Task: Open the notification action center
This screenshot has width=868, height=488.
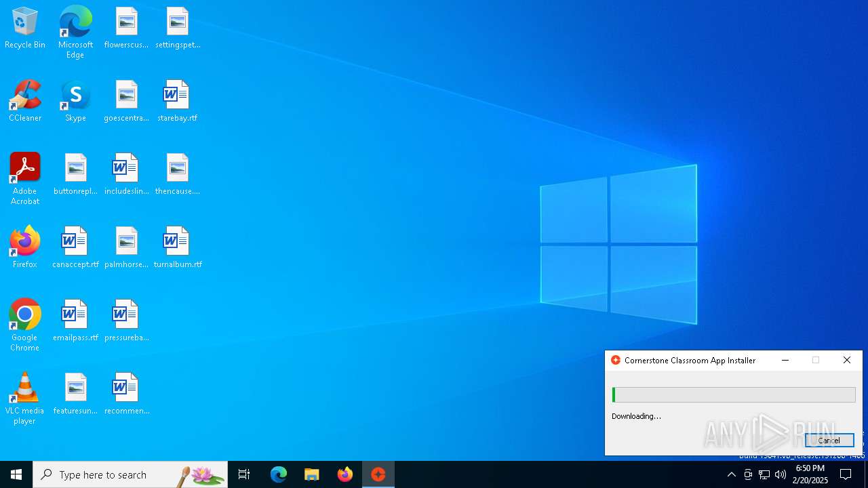Action: pos(846,474)
